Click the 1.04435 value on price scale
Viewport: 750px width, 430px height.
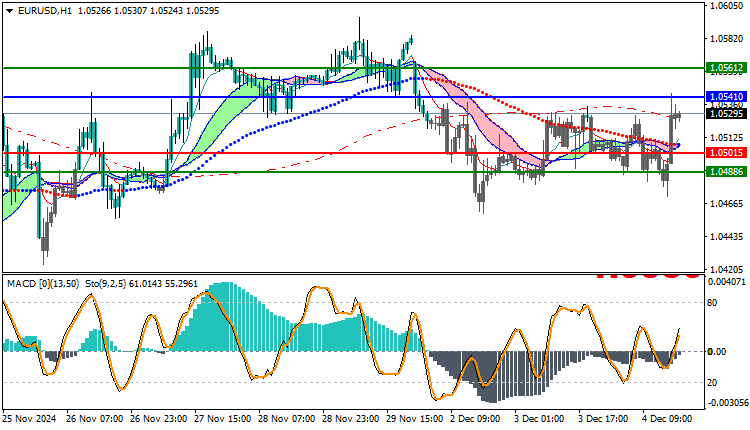tap(727, 237)
